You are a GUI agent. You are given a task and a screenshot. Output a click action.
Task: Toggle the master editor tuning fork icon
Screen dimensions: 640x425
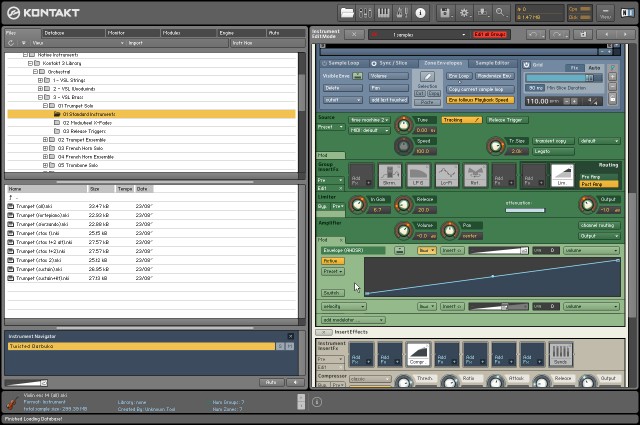(402, 13)
